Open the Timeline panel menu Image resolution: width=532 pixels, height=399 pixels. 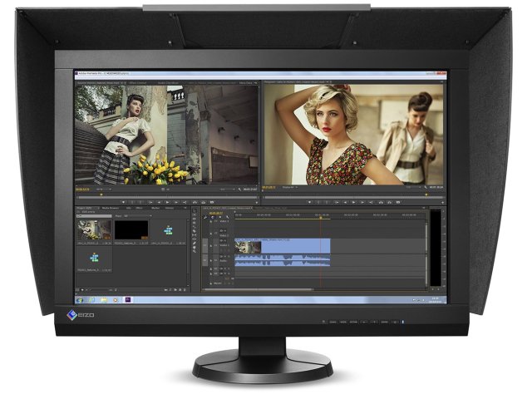pyautogui.click(x=423, y=208)
